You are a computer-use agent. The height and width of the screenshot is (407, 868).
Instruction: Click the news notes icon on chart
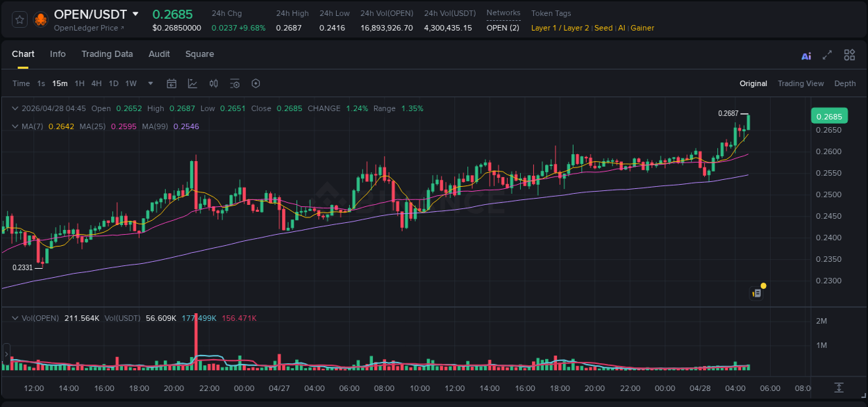[757, 293]
